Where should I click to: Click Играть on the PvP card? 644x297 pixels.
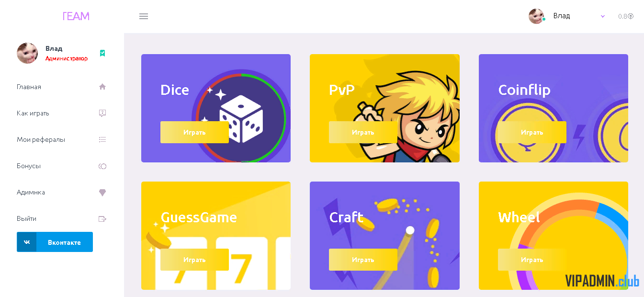pyautogui.click(x=363, y=132)
